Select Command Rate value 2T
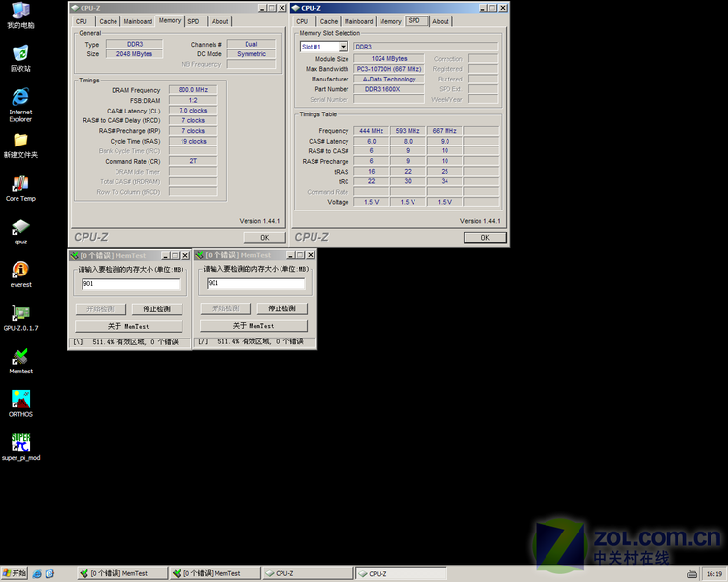 pyautogui.click(x=193, y=161)
